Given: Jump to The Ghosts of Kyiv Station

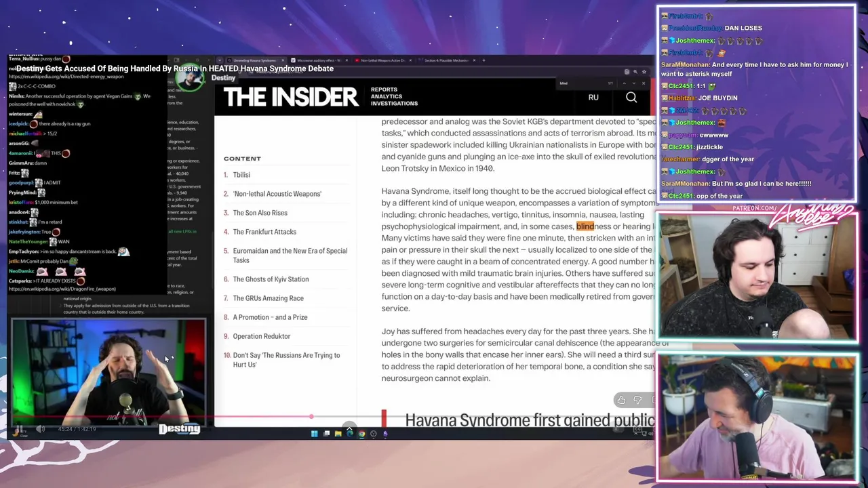Looking at the screenshot, I should pos(271,279).
